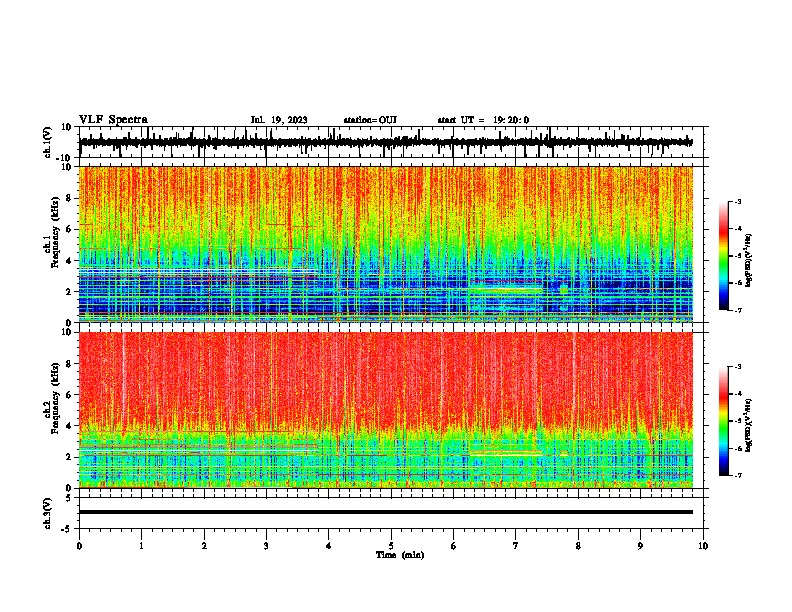
Task: Click the ch.1 colorbar log(PSD) unit label
Action: point(749,261)
